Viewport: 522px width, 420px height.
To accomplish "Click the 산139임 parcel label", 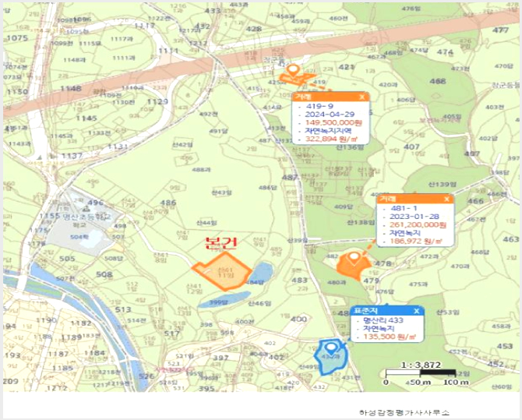I will pos(442,184).
